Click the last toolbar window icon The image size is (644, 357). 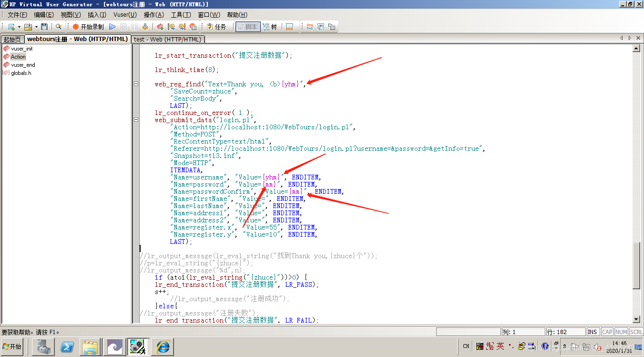[x=332, y=27]
